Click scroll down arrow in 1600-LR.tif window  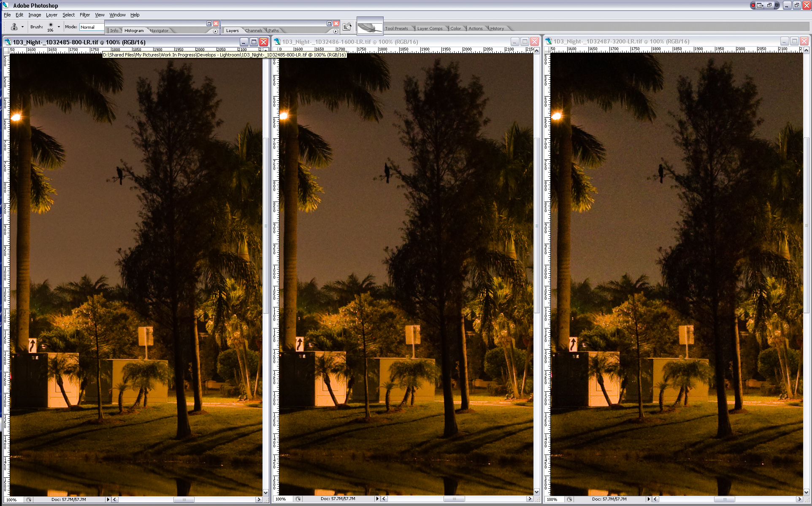click(537, 492)
